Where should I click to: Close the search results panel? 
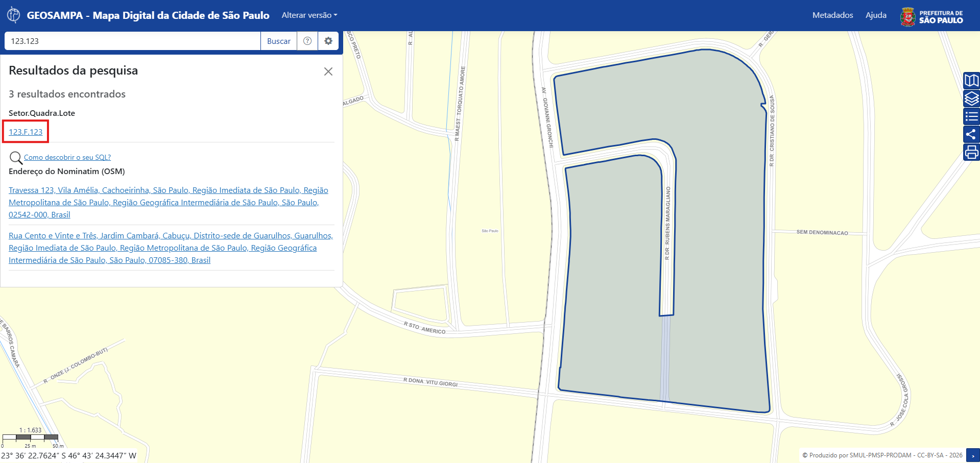[x=328, y=71]
